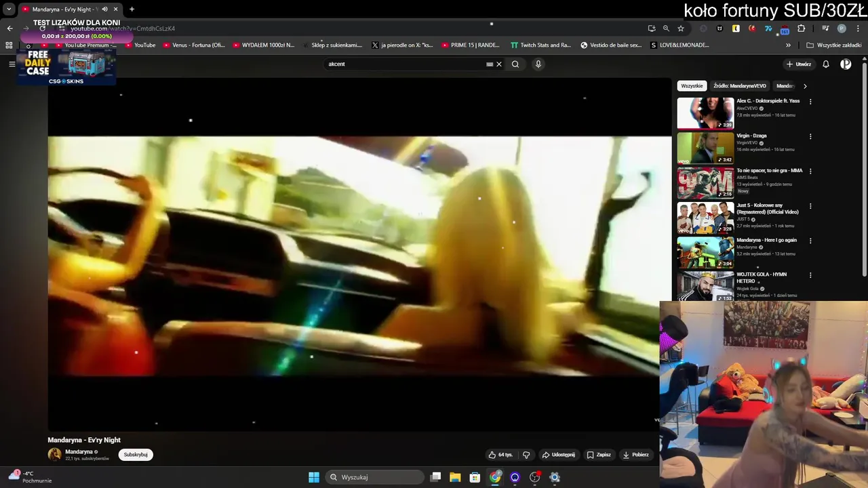Mute the tab via speaker icon
868x488 pixels.
[104, 9]
